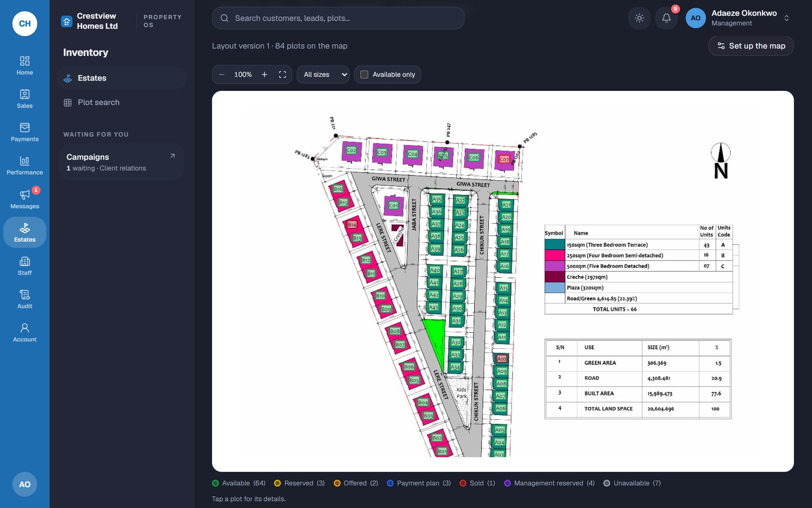
Task: Select Estates in the blue sidebar
Action: pos(24,233)
